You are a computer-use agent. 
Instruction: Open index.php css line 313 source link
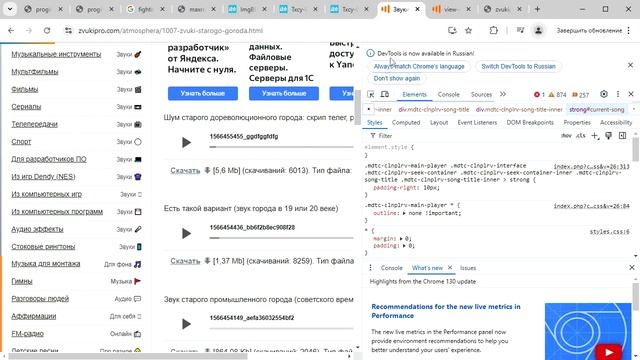pos(591,167)
